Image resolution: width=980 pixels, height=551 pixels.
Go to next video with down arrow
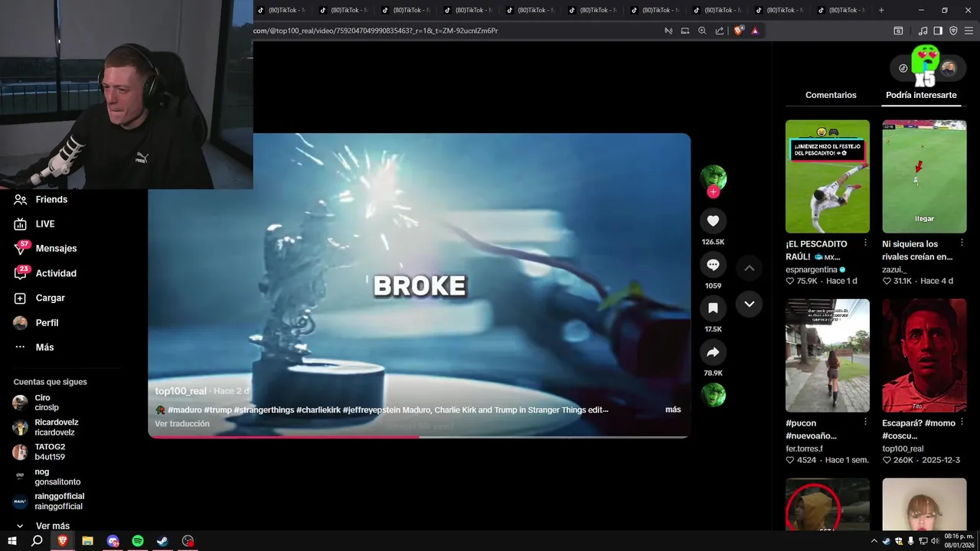(750, 304)
